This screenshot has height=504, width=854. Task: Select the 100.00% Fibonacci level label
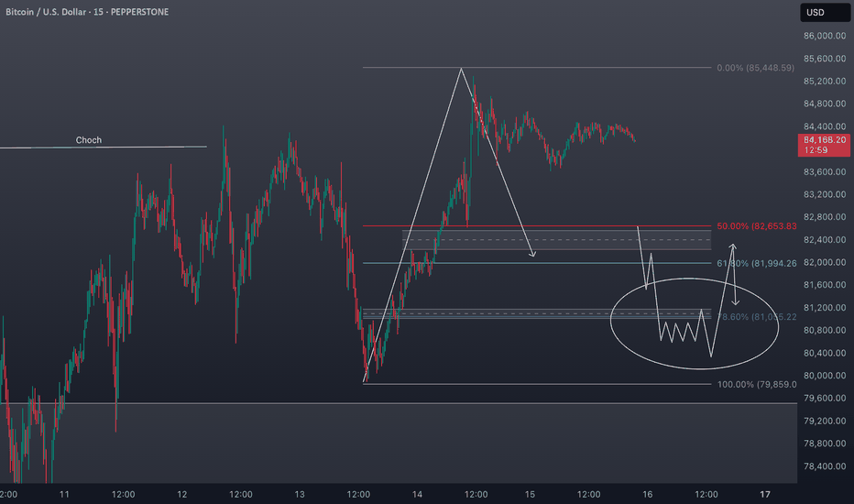[757, 384]
